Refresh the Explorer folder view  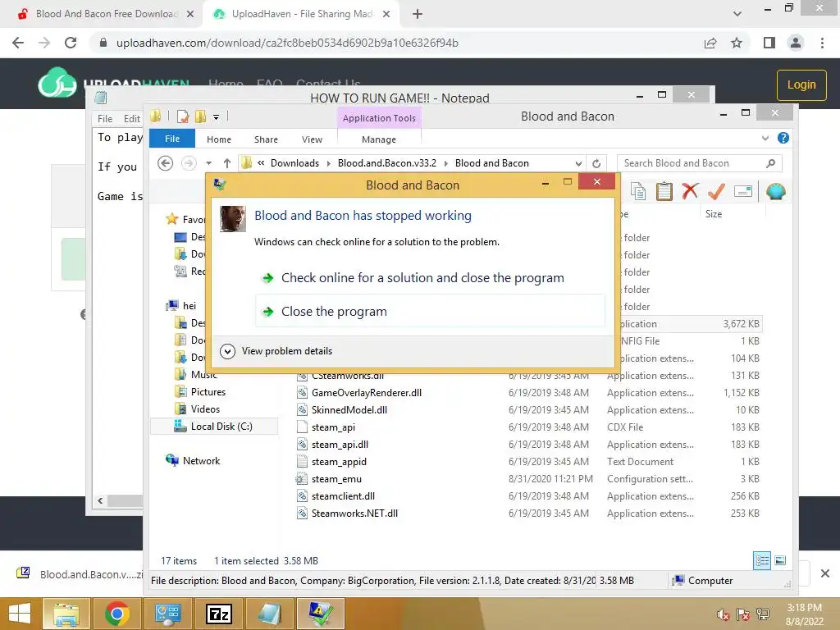pyautogui.click(x=596, y=163)
